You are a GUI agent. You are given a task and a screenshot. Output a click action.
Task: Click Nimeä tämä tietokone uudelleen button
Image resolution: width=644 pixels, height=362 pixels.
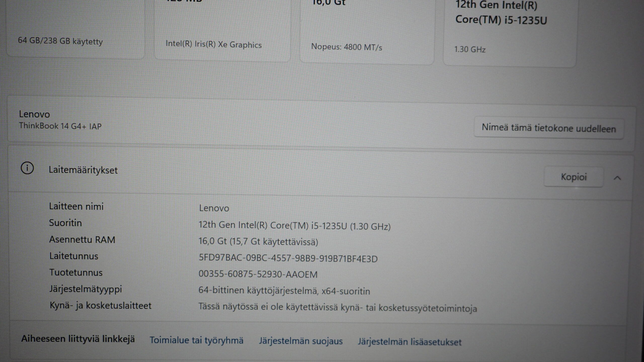[x=549, y=128]
